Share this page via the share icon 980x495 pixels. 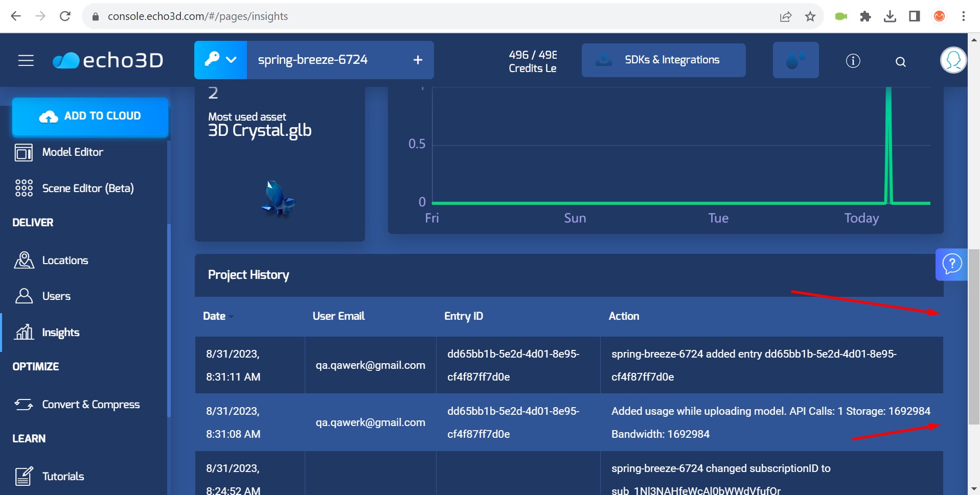click(786, 16)
